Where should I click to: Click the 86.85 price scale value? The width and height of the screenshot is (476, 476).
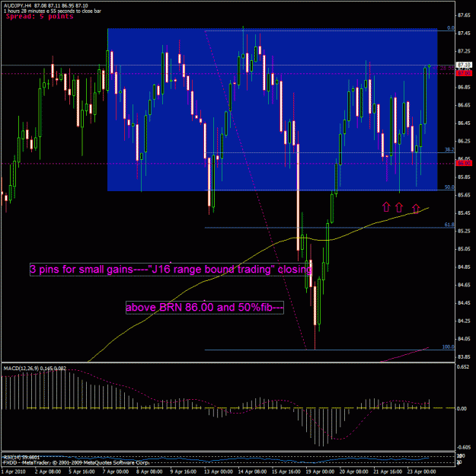click(464, 87)
